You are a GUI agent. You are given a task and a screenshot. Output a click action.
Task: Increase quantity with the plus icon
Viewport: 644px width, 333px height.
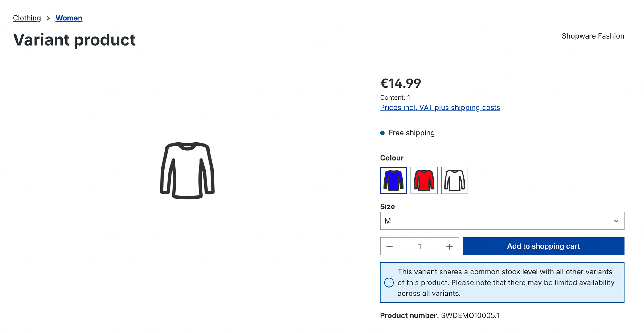(450, 246)
